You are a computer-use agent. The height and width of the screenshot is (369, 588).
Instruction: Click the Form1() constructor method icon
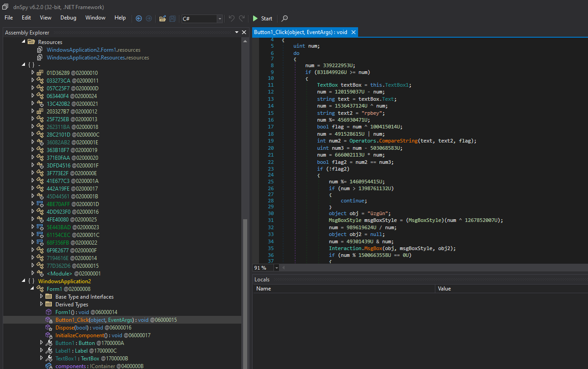pyautogui.click(x=49, y=312)
